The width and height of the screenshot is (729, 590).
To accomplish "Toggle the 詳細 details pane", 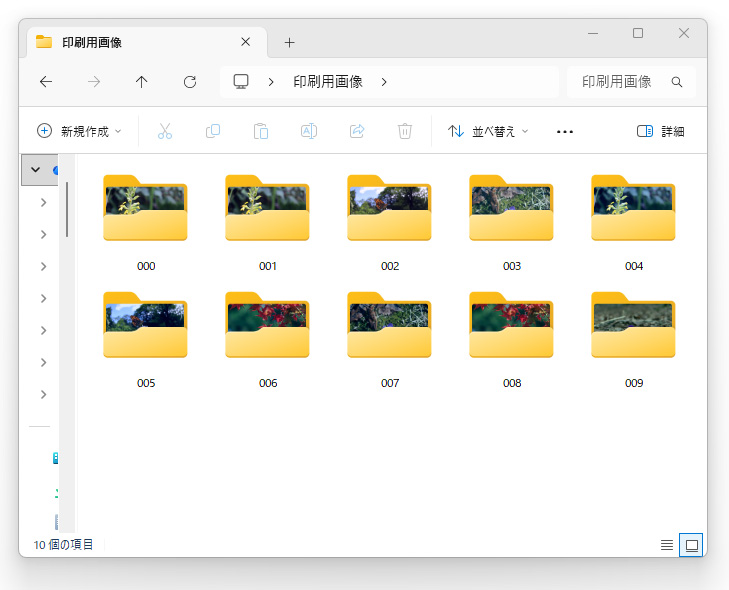I will pos(660,131).
